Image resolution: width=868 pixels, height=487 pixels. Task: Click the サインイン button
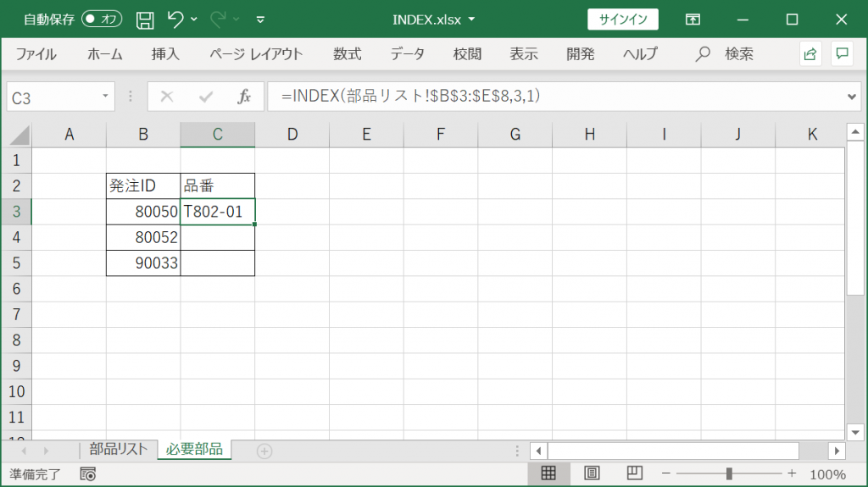[x=623, y=19]
